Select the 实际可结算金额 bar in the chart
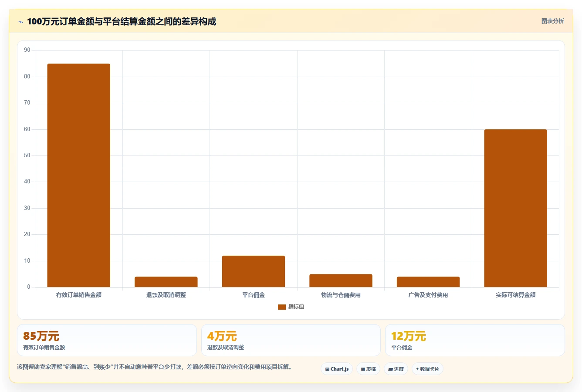The height and width of the screenshot is (392, 582). coord(515,208)
